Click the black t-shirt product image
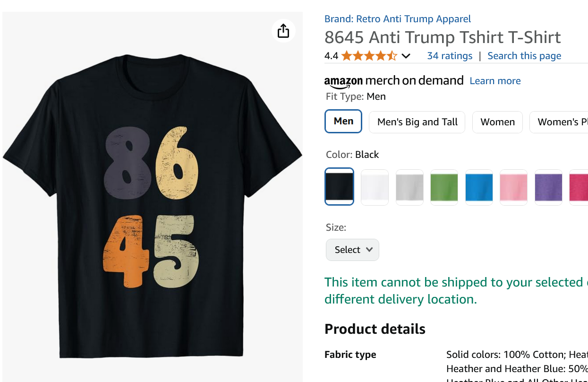The width and height of the screenshot is (588, 382). (152, 203)
